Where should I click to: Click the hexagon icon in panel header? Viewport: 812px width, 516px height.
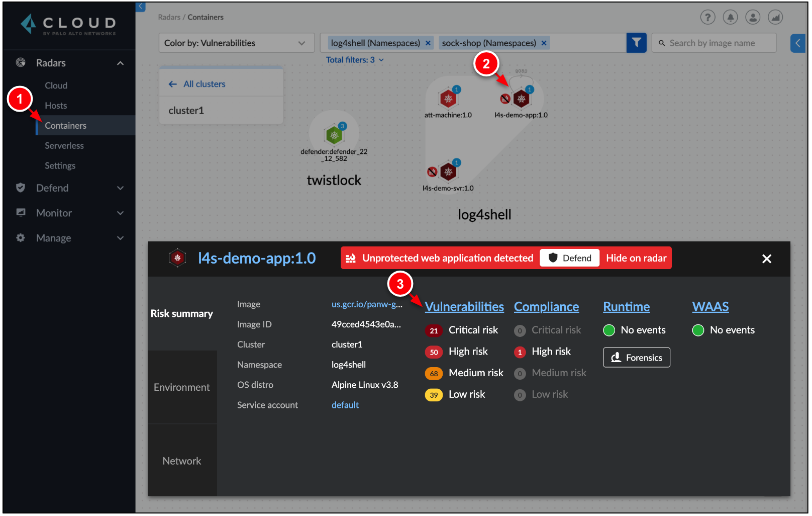pyautogui.click(x=177, y=258)
